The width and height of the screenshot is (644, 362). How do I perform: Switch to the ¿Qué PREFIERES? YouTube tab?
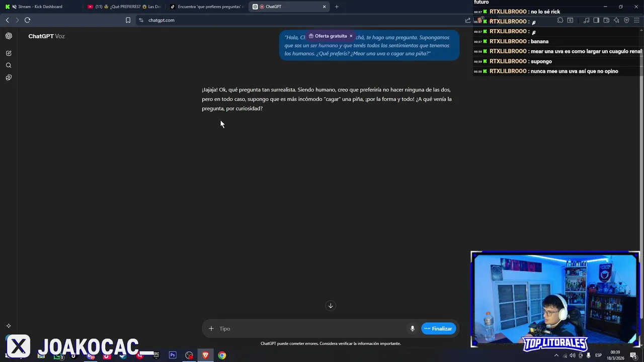tap(124, 7)
